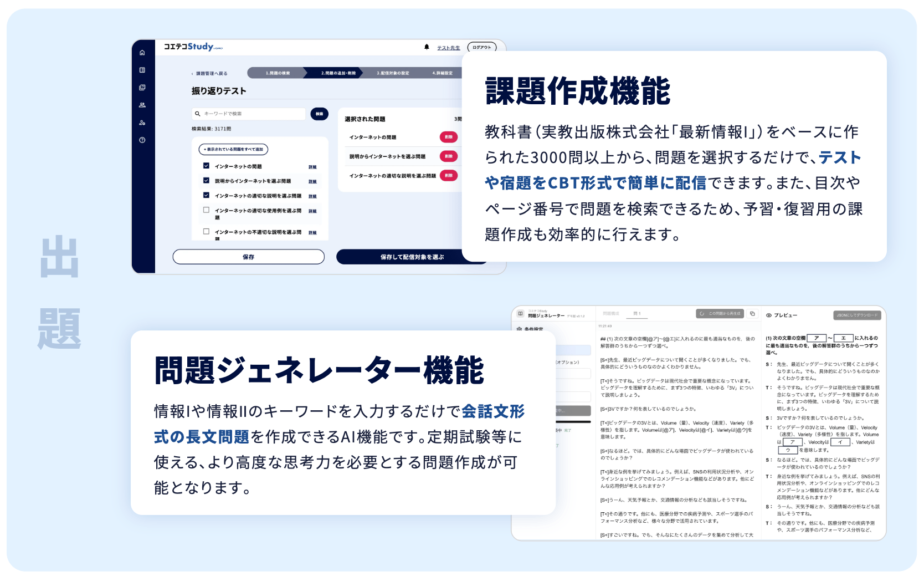This screenshot has width=924, height=576.
Task: Open the question library icon in sidebar
Action: [142, 88]
